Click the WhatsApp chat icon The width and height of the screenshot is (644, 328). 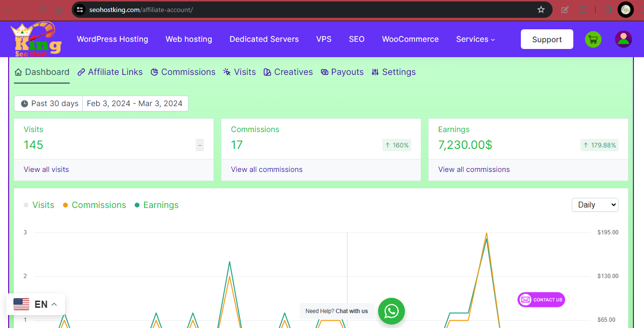[391, 311]
